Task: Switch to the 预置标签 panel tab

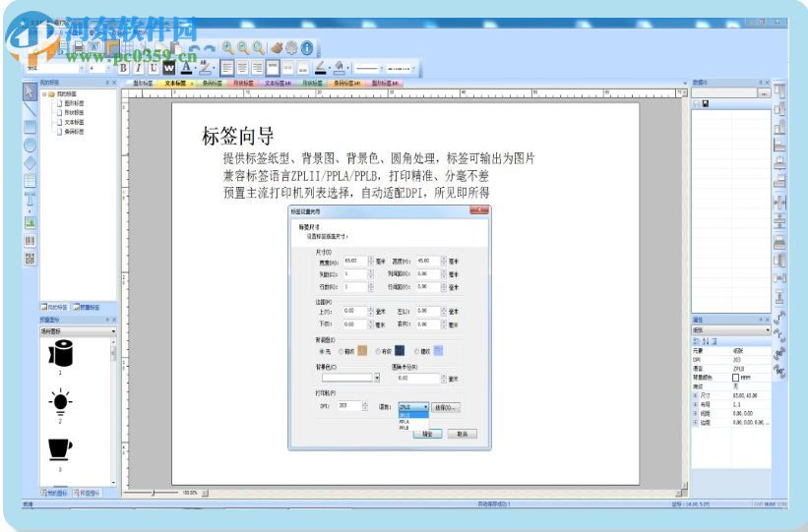Action: 87,307
